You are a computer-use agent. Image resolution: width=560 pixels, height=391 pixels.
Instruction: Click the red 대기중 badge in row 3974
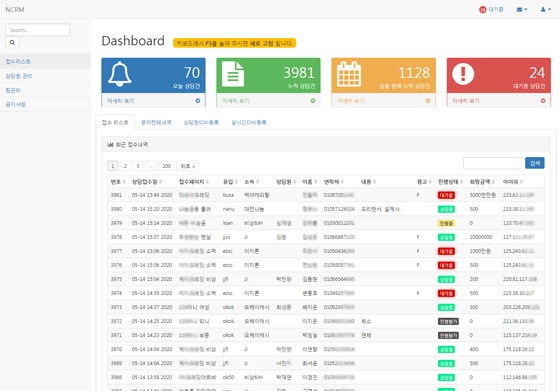tap(446, 293)
